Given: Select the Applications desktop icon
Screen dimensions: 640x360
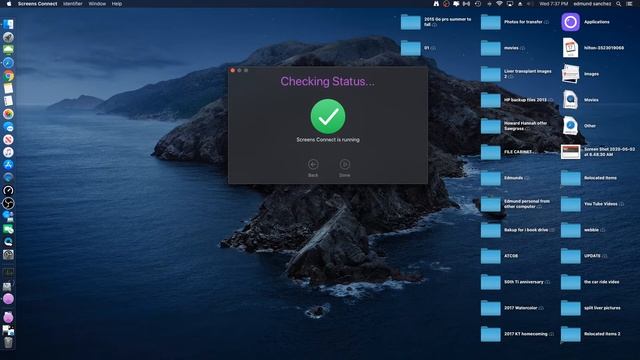Looking at the screenshot, I should tap(571, 22).
